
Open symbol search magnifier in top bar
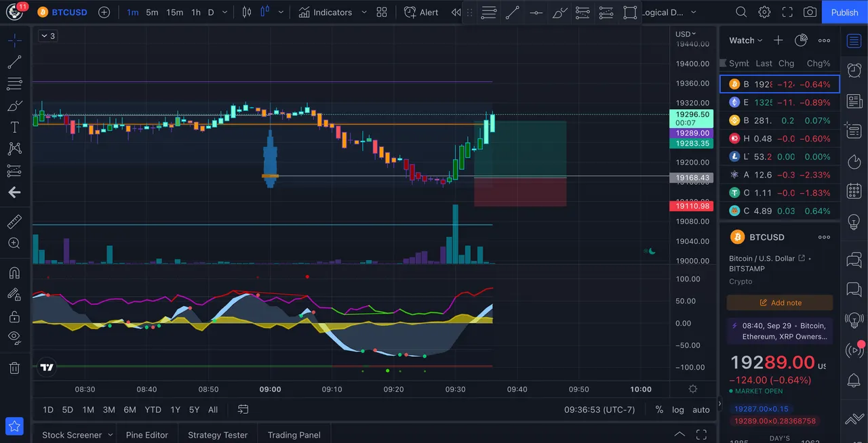tap(741, 12)
